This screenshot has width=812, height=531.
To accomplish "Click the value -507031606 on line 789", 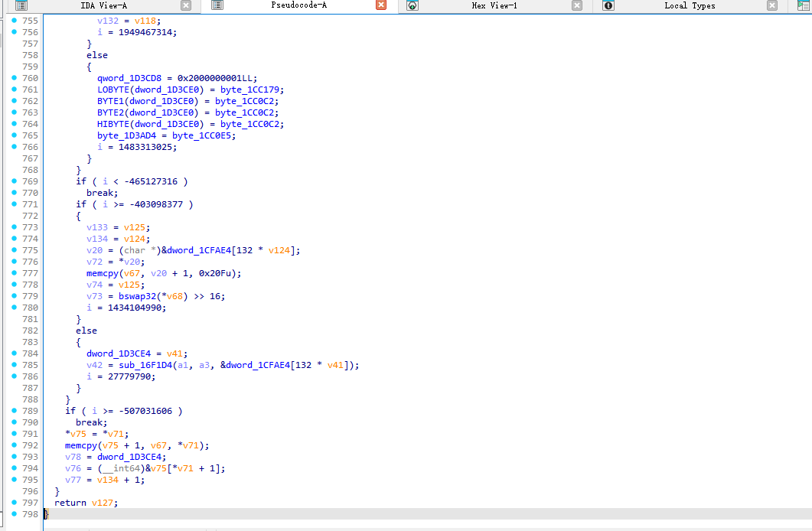I will point(145,411).
